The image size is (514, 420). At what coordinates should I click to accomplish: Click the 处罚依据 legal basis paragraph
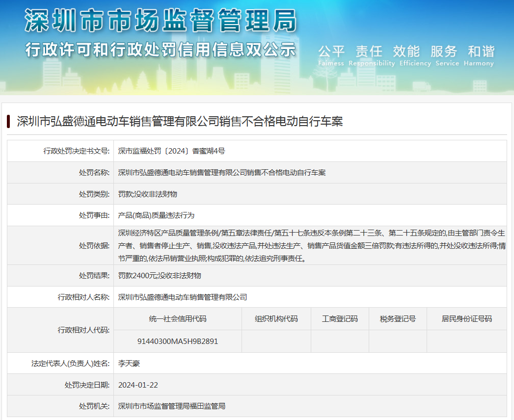[312, 246]
